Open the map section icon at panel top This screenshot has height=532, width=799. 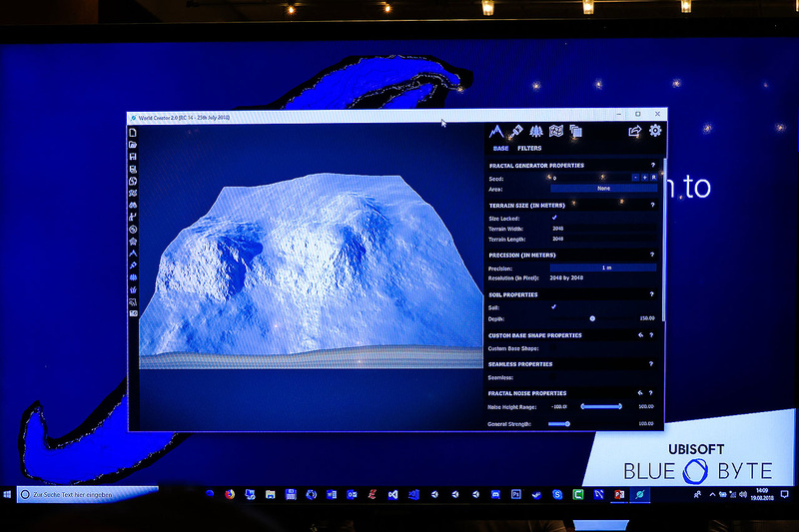pos(556,132)
